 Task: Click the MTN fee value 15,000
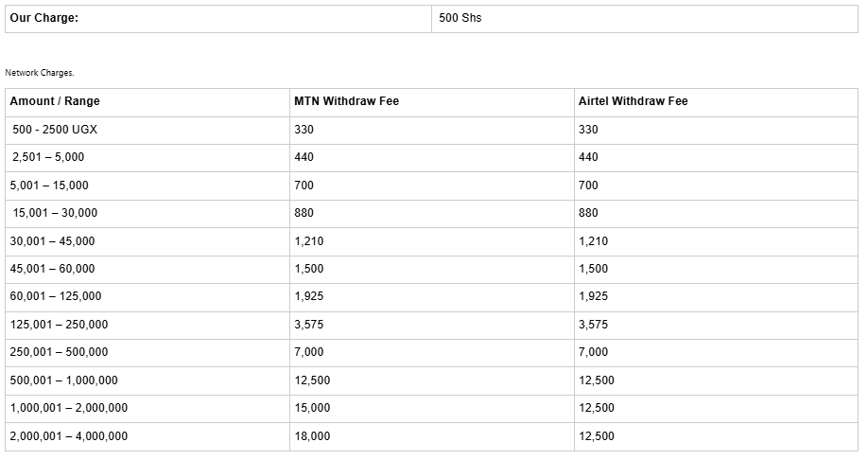click(313, 408)
